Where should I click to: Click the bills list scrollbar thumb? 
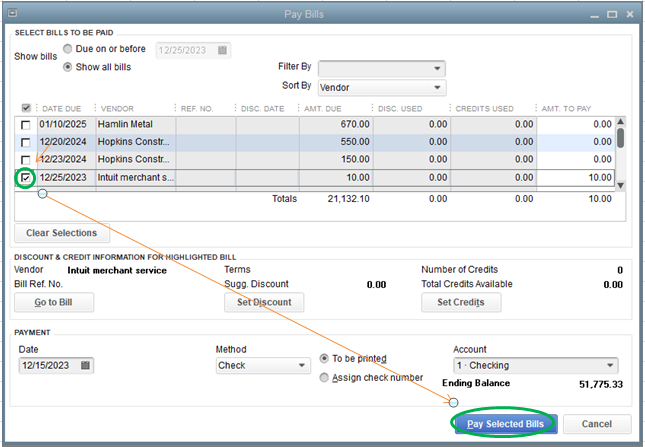621,138
